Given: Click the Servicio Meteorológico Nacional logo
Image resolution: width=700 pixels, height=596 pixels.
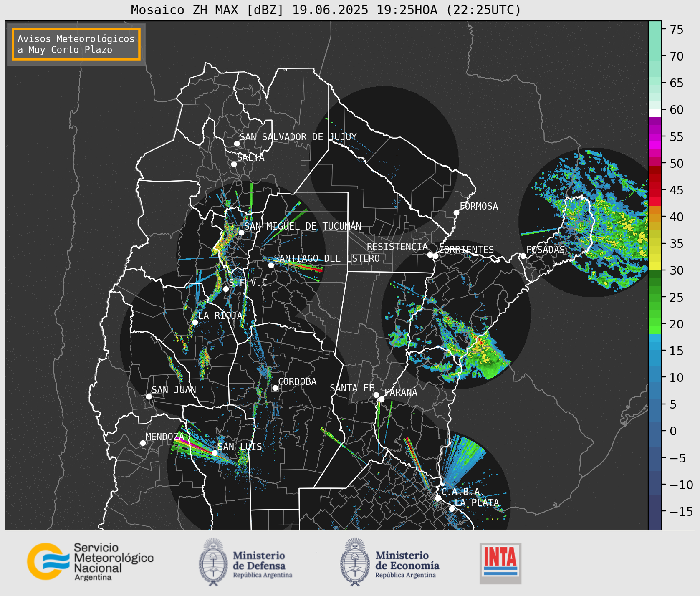Looking at the screenshot, I should point(91,561).
